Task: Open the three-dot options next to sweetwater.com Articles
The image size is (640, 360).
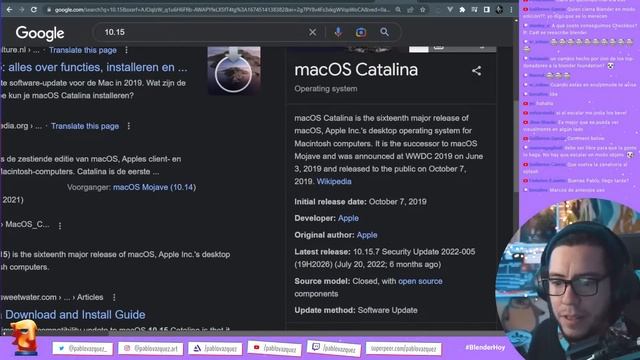Action: click(x=114, y=298)
